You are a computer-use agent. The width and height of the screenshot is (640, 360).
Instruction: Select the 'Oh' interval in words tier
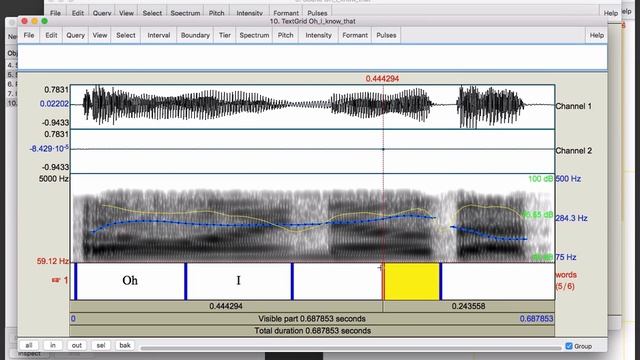pos(131,281)
